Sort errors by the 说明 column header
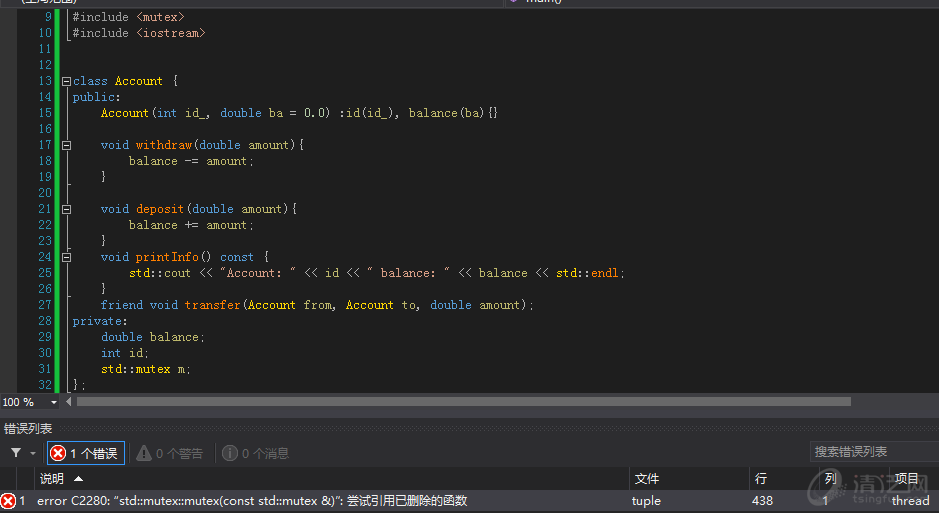The width and height of the screenshot is (939, 513). [52, 479]
